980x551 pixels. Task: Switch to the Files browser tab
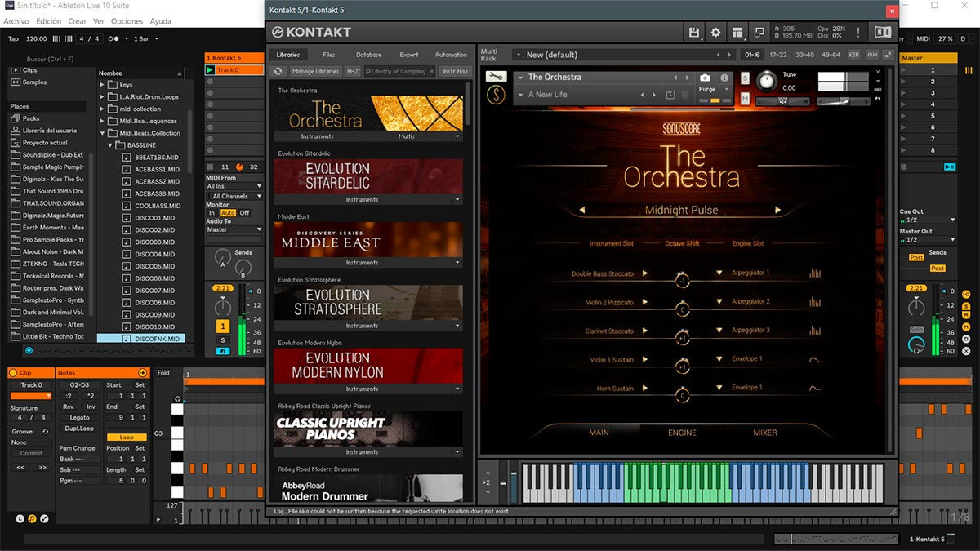pos(328,55)
